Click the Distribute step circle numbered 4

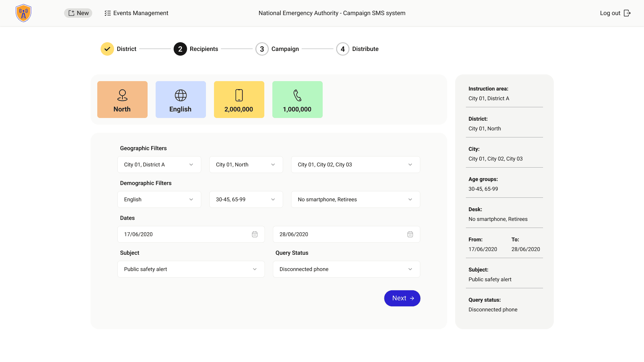342,49
